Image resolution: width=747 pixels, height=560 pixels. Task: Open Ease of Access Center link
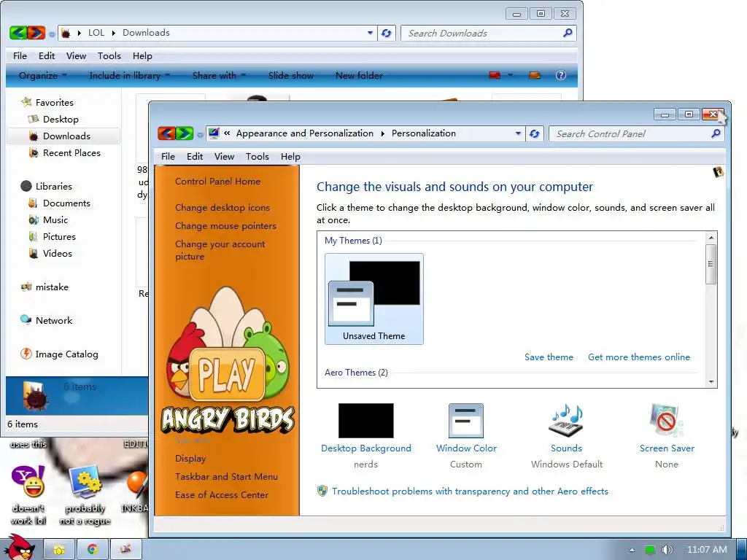[222, 494]
